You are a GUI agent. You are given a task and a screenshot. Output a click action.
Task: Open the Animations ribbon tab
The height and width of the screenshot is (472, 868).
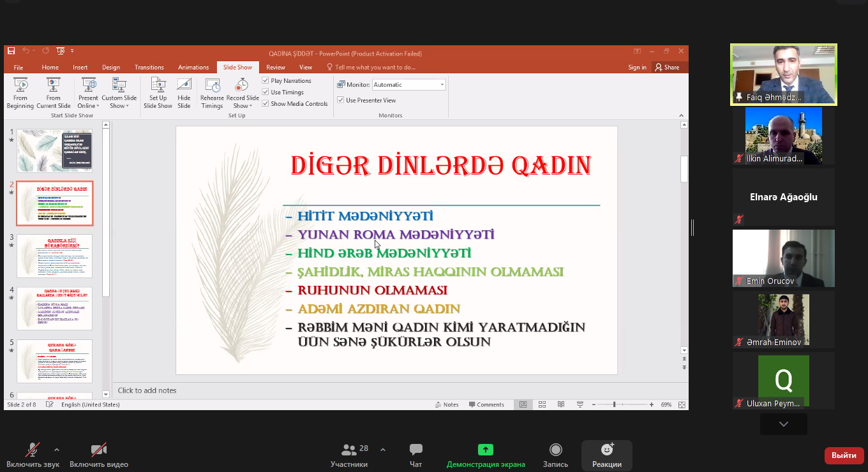(x=193, y=68)
